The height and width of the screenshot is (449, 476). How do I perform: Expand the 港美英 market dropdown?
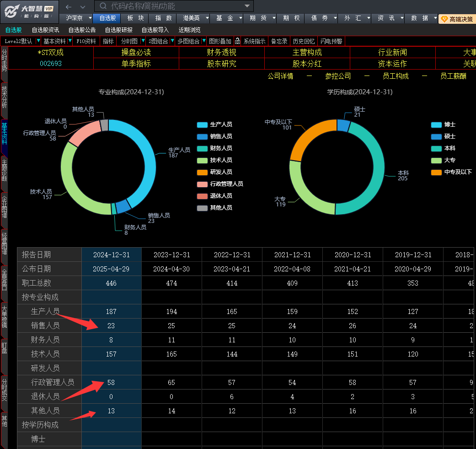click(x=207, y=18)
